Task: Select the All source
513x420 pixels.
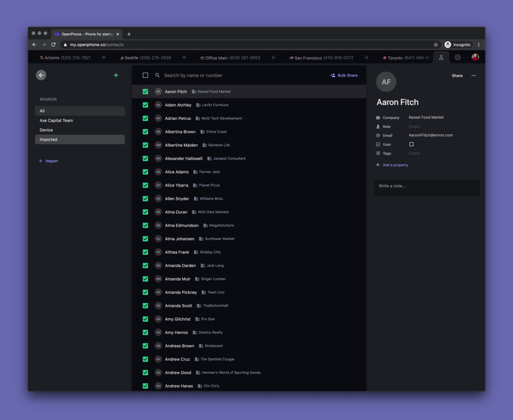Action: coord(80,111)
